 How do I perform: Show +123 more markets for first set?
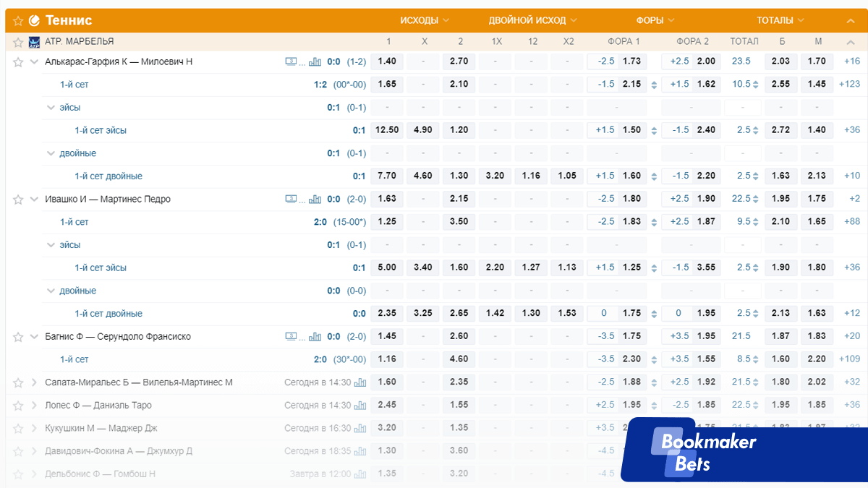click(x=849, y=85)
